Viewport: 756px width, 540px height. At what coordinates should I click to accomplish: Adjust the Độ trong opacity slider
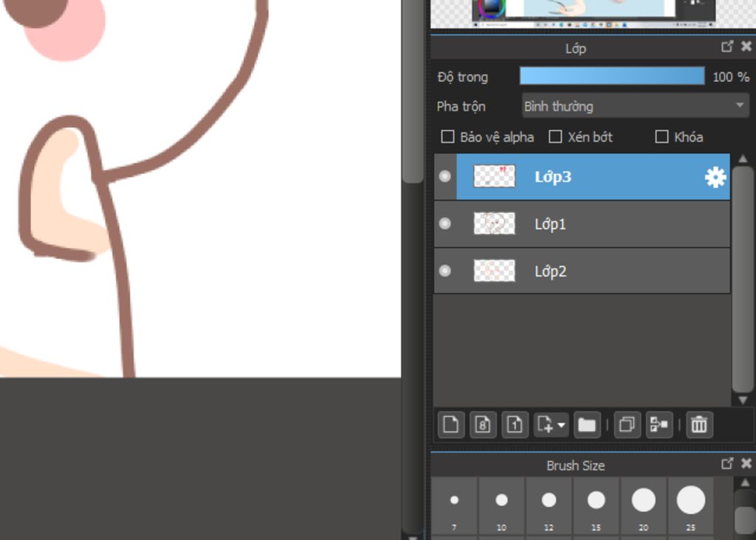612,76
